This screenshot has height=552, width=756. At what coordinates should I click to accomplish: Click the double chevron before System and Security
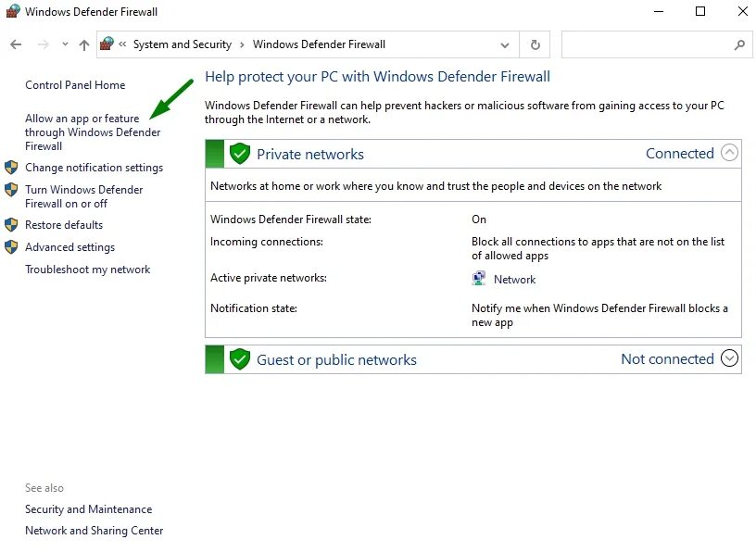point(122,44)
